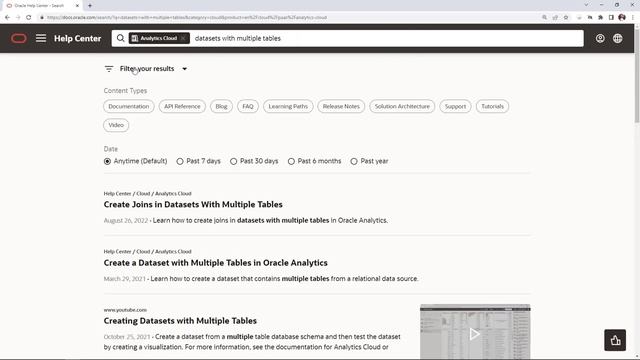This screenshot has width=640, height=360.
Task: Toggle Learning Paths content type filter
Action: click(288, 107)
